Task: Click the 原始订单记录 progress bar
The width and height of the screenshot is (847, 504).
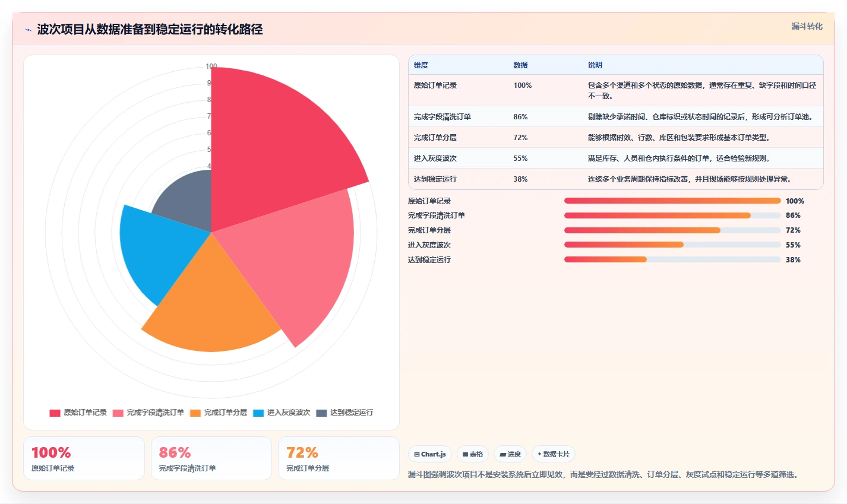Action: tap(672, 201)
